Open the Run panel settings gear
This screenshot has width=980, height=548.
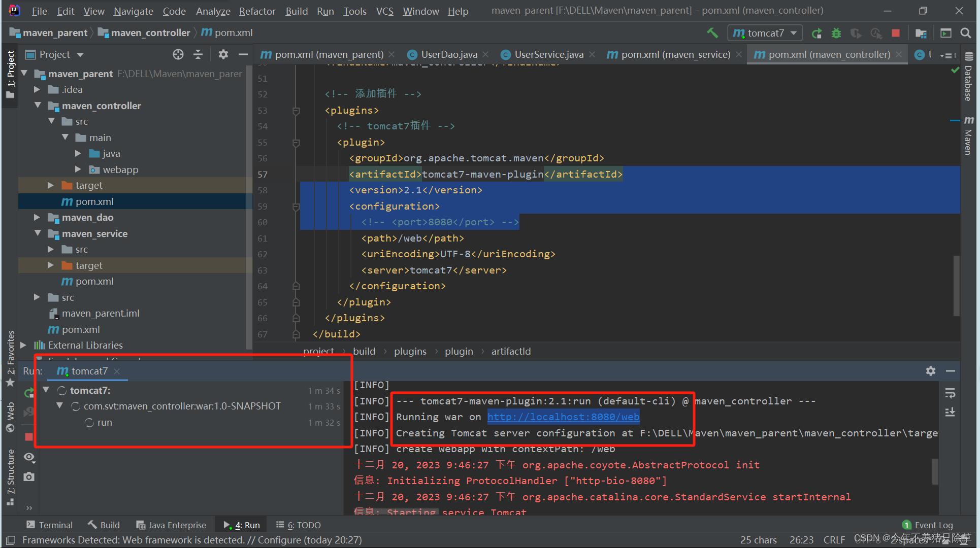930,371
